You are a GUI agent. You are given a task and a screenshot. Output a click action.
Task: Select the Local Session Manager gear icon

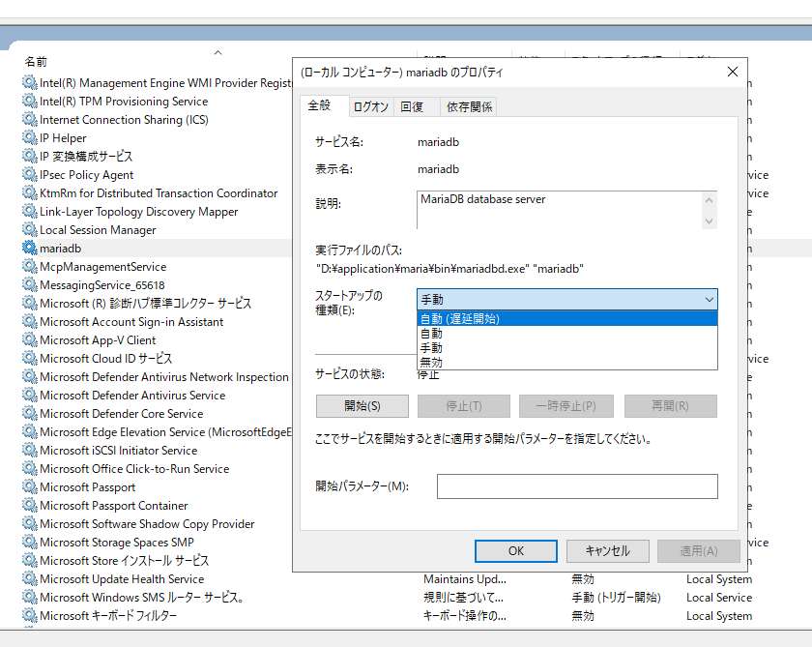29,230
